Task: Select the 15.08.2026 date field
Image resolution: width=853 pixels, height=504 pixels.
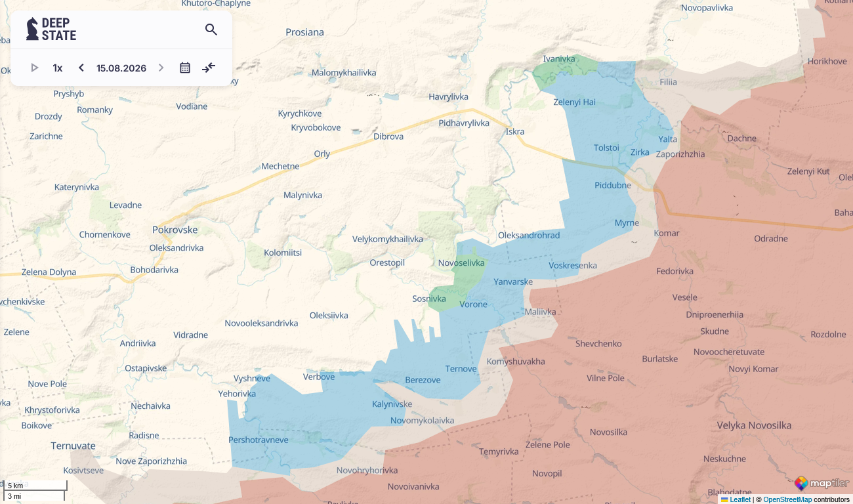Action: click(121, 68)
